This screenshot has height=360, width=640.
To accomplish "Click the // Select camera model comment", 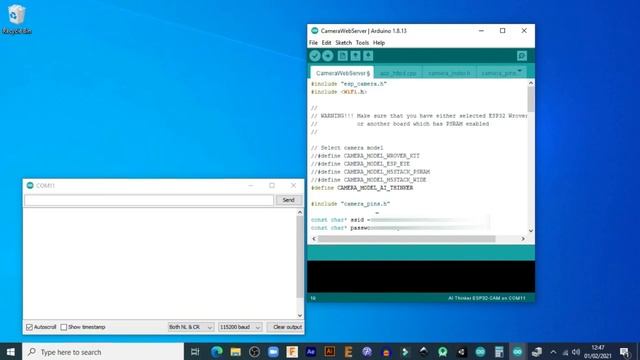I will click(347, 148).
